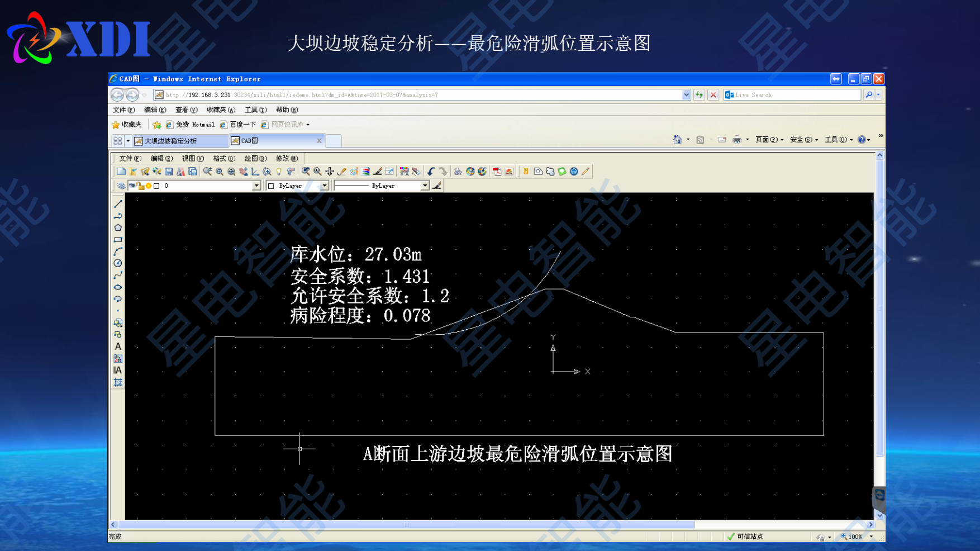
Task: Select the single-line Text 'A' tool
Action: (x=118, y=346)
